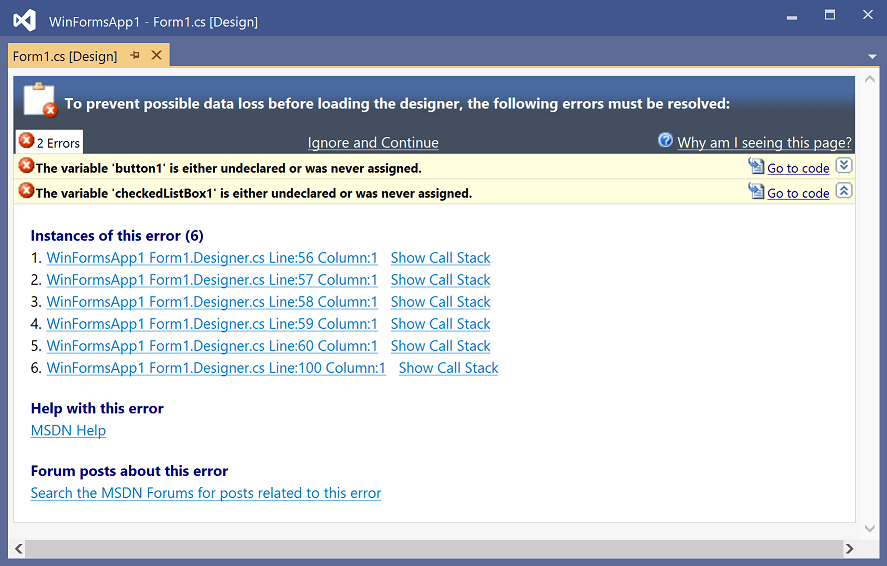The width and height of the screenshot is (887, 566).
Task: Click horizontal scrollbar right arrow
Action: click(849, 548)
